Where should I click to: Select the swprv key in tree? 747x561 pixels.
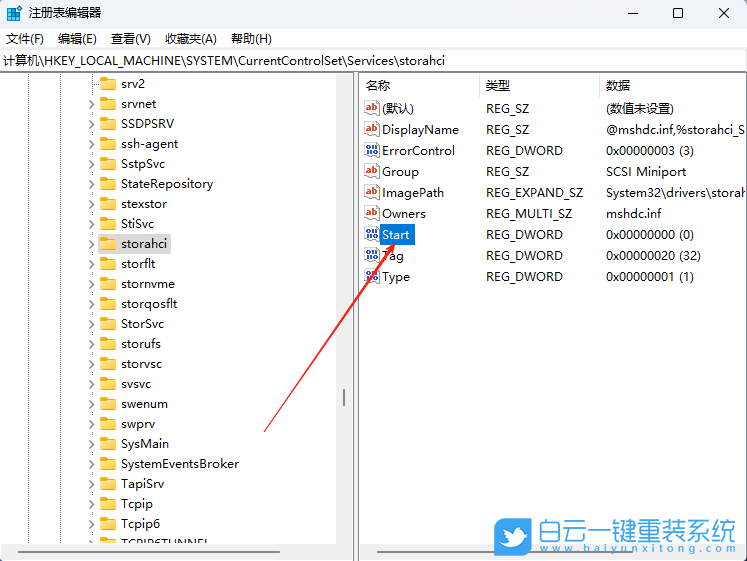click(x=138, y=424)
